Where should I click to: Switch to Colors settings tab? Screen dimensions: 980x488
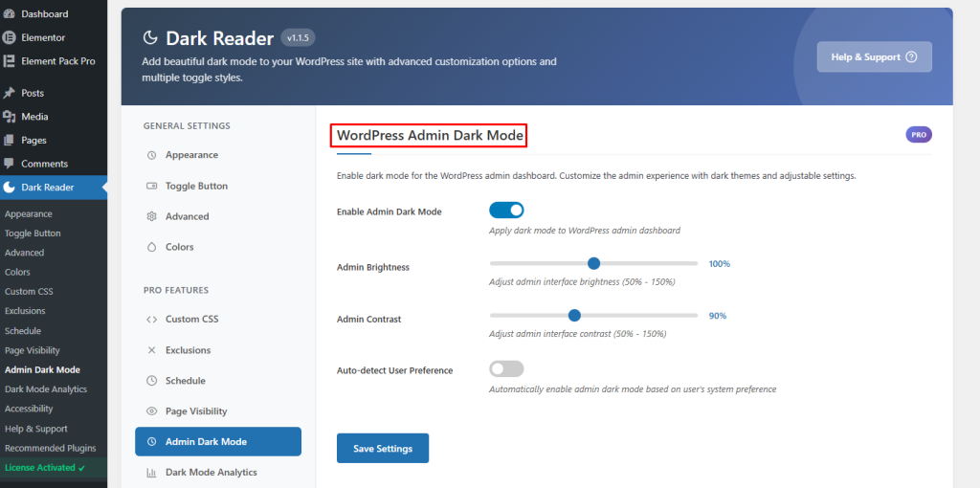click(218, 248)
